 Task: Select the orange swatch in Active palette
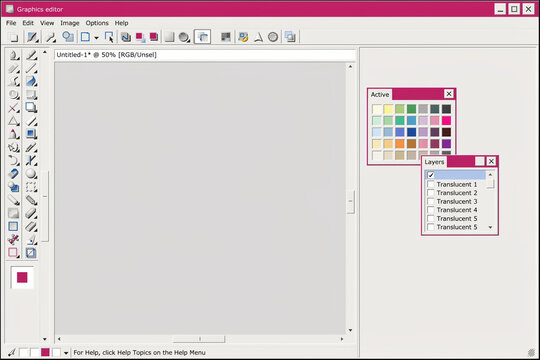click(x=400, y=143)
